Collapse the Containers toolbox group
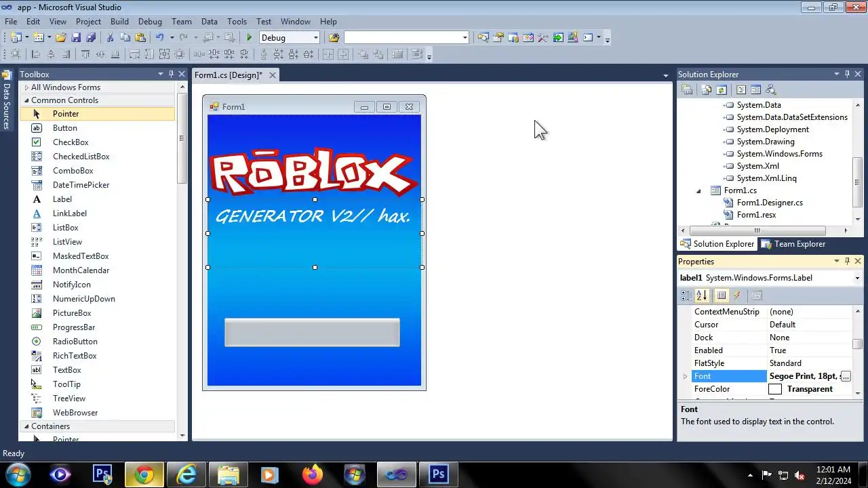 click(x=26, y=426)
